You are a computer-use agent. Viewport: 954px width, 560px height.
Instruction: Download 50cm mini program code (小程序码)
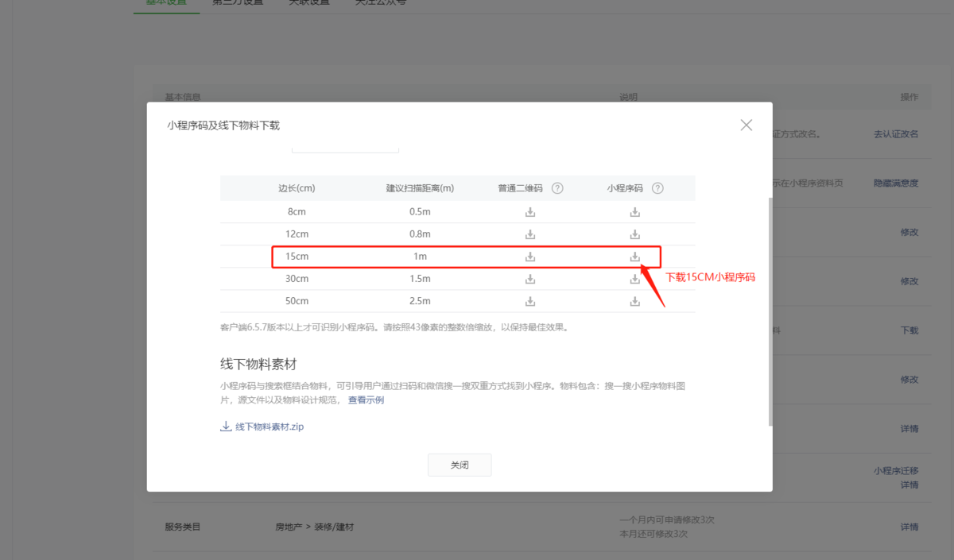pyautogui.click(x=635, y=301)
